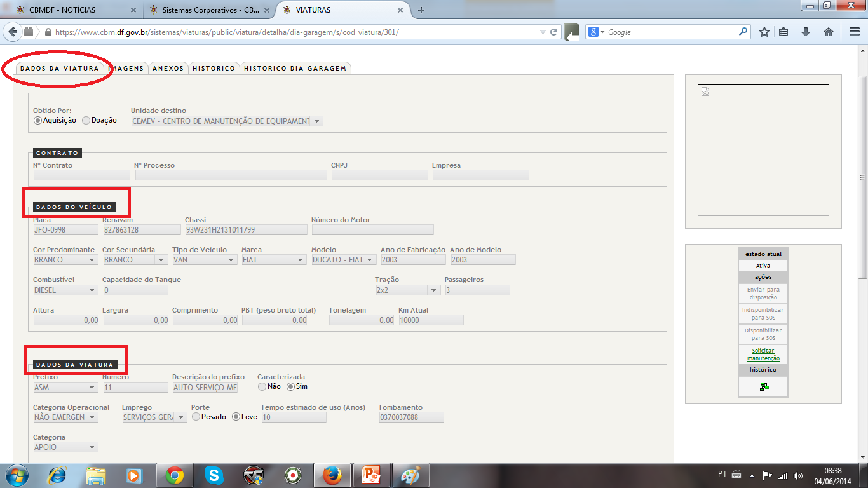This screenshot has width=868, height=488.
Task: Reload the page with the refresh icon
Action: pyautogui.click(x=554, y=32)
